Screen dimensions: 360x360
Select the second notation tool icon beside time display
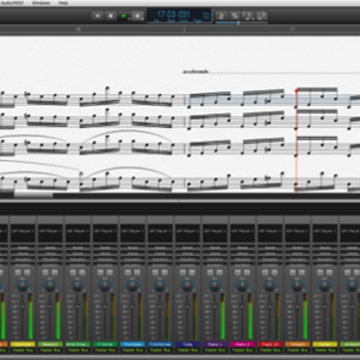point(235,16)
